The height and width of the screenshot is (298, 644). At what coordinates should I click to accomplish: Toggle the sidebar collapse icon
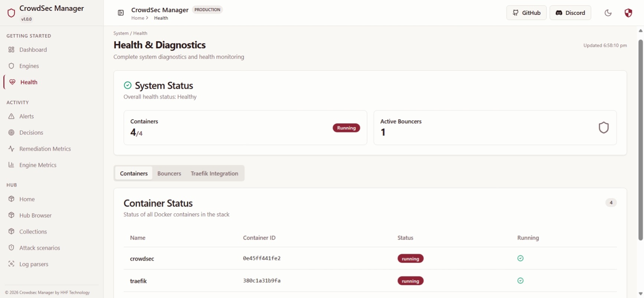pos(121,13)
